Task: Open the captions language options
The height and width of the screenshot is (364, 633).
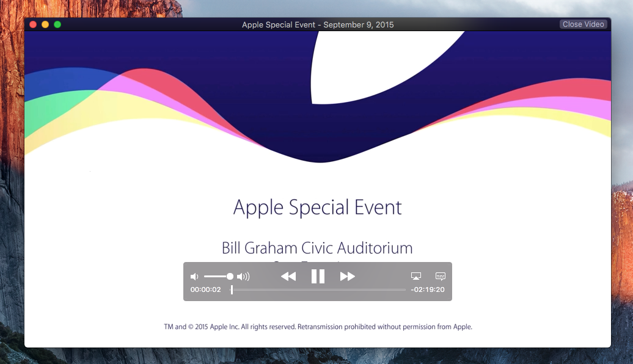Action: point(440,276)
